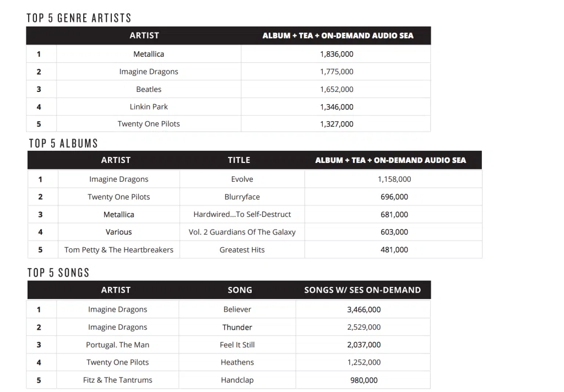Click the Title column header in the albums table

pos(239,160)
